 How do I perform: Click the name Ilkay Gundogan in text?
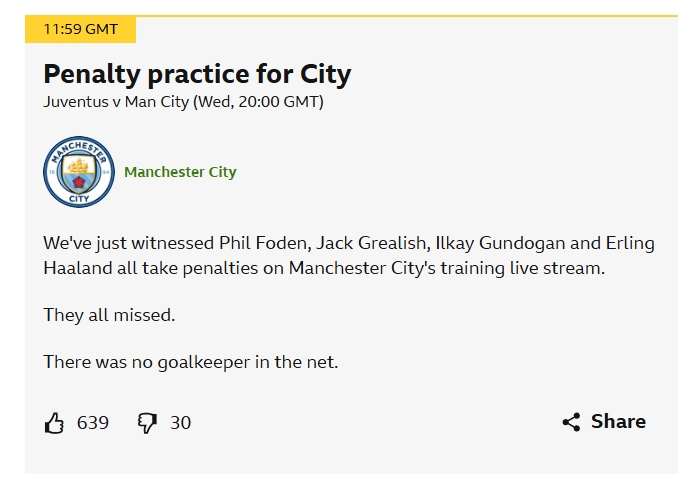tap(500, 244)
